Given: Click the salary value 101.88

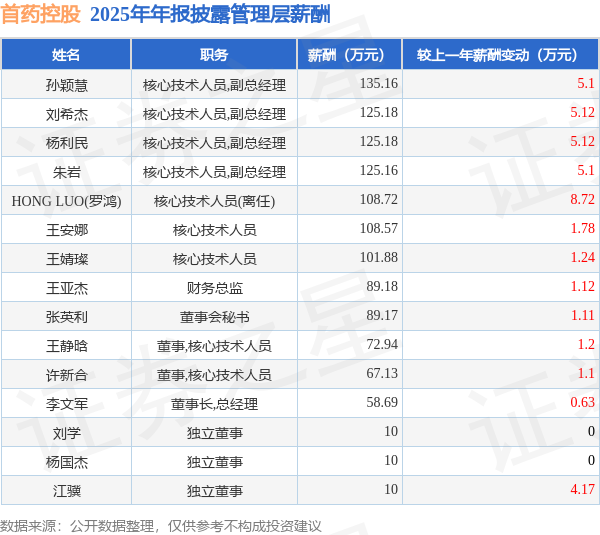Looking at the screenshot, I should [x=379, y=258].
